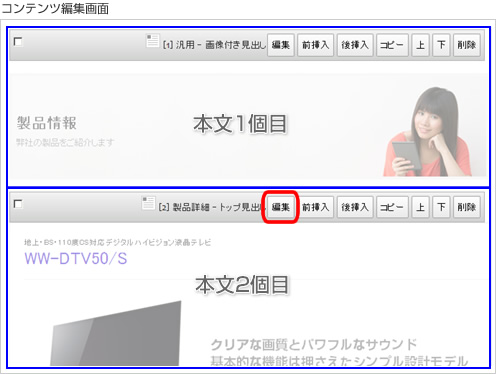Click 前挿入 in block 1 toolbar
This screenshot has height=374, width=496.
[315, 45]
